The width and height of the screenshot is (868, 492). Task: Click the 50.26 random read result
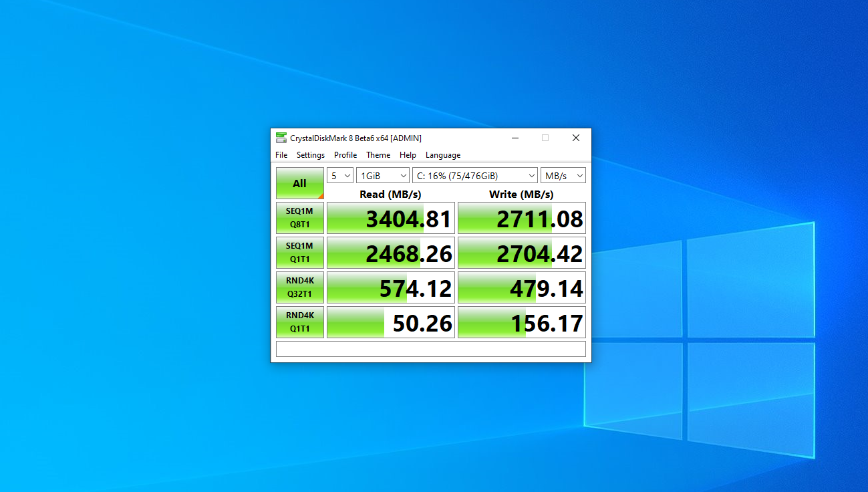pyautogui.click(x=391, y=322)
